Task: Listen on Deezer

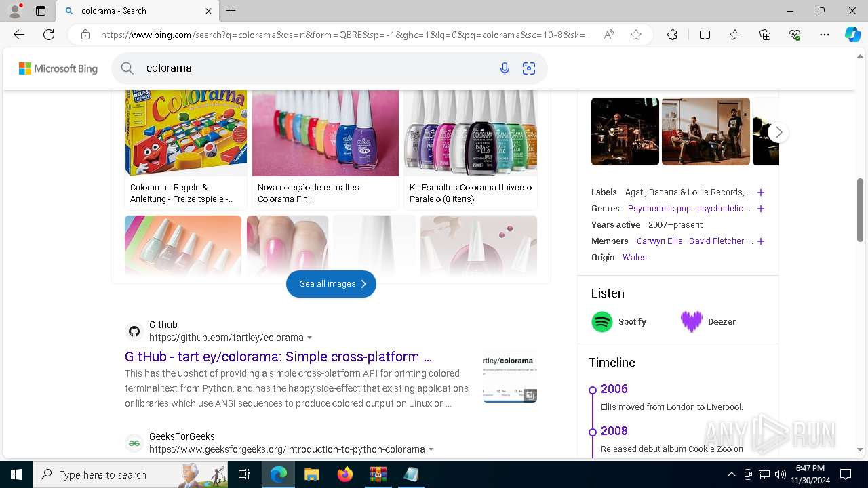Action: point(709,322)
